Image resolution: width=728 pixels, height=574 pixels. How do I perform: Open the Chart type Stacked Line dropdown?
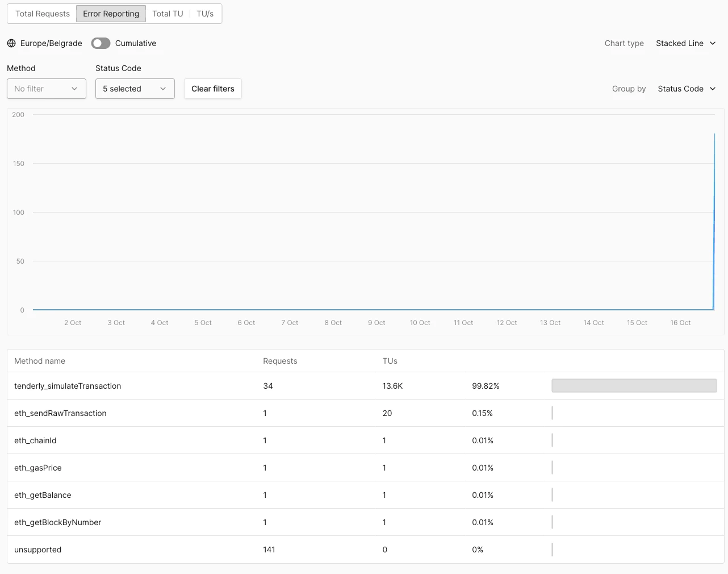(686, 43)
